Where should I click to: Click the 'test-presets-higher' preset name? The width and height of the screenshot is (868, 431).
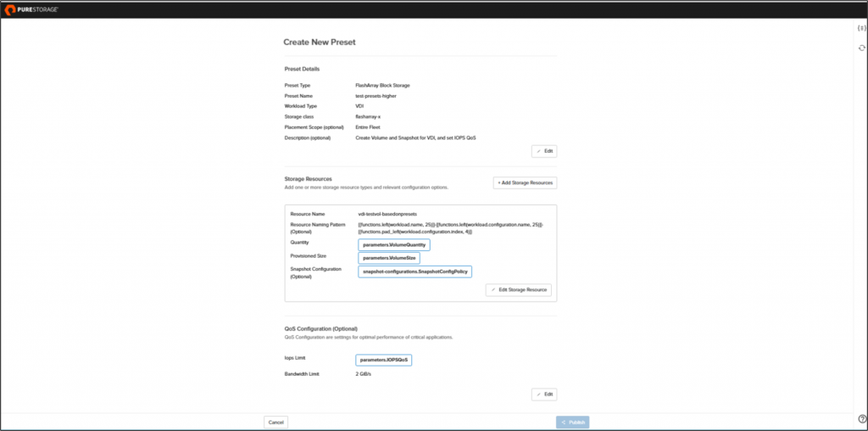pos(376,96)
